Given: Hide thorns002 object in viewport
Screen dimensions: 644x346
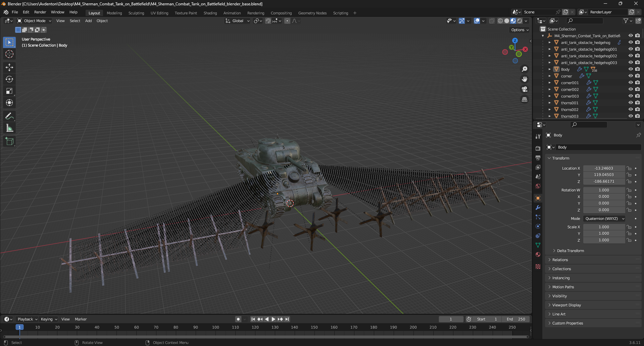Looking at the screenshot, I should (x=631, y=109).
